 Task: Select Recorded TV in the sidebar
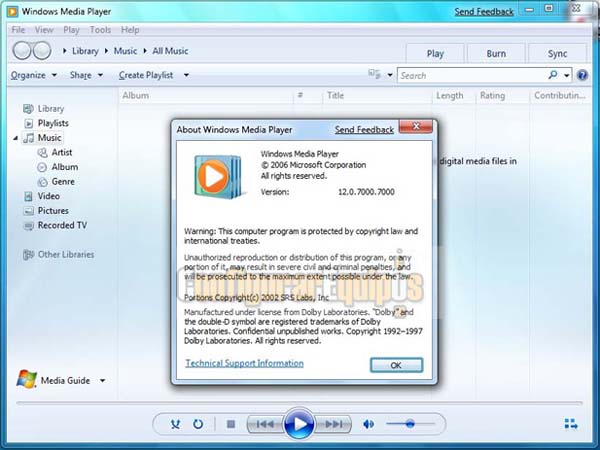62,226
